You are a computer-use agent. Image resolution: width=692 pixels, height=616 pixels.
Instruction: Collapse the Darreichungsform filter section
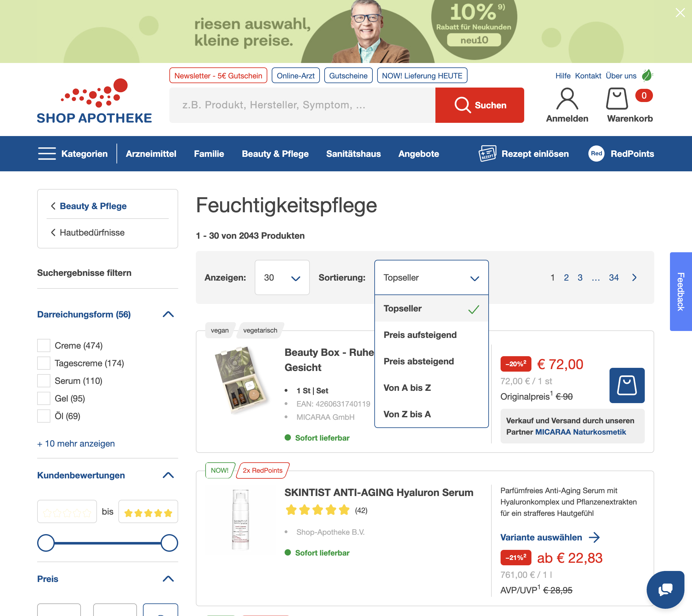pos(168,314)
